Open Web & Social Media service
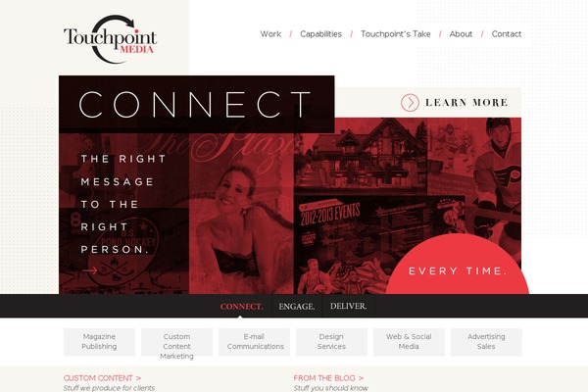 tap(409, 342)
